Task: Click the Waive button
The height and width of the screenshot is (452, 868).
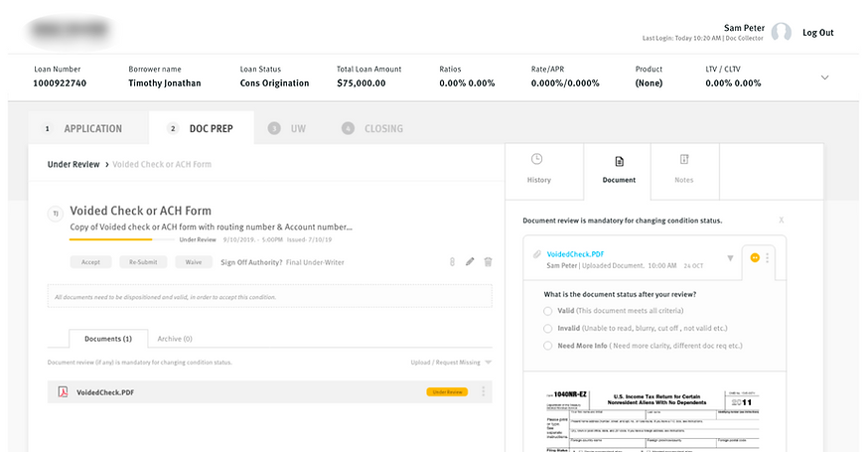Action: pyautogui.click(x=194, y=262)
